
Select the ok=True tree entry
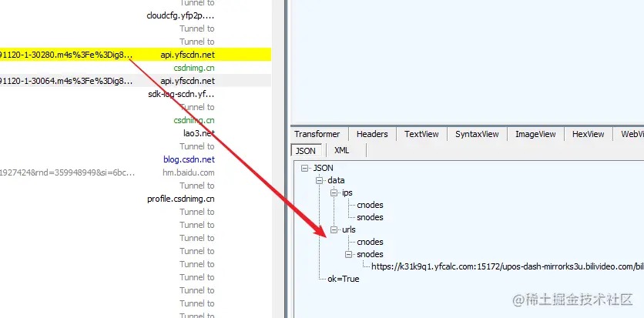(344, 279)
